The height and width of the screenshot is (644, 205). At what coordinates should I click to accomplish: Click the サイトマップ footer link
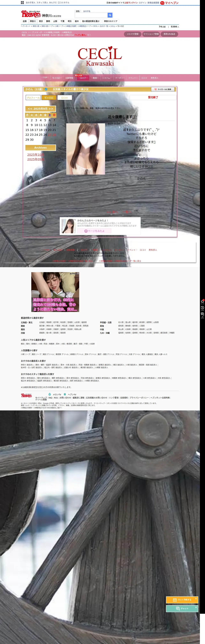click(41, 398)
